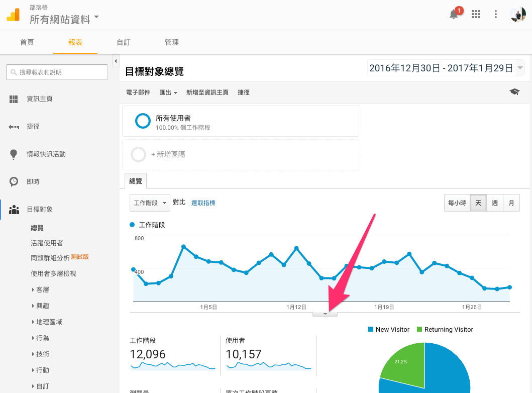Select 總覽 under 目標對象 in sidebar

point(37,228)
